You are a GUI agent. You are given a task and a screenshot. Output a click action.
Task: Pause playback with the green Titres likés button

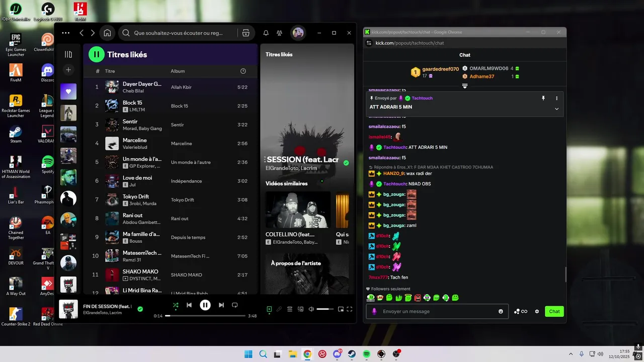click(x=97, y=54)
